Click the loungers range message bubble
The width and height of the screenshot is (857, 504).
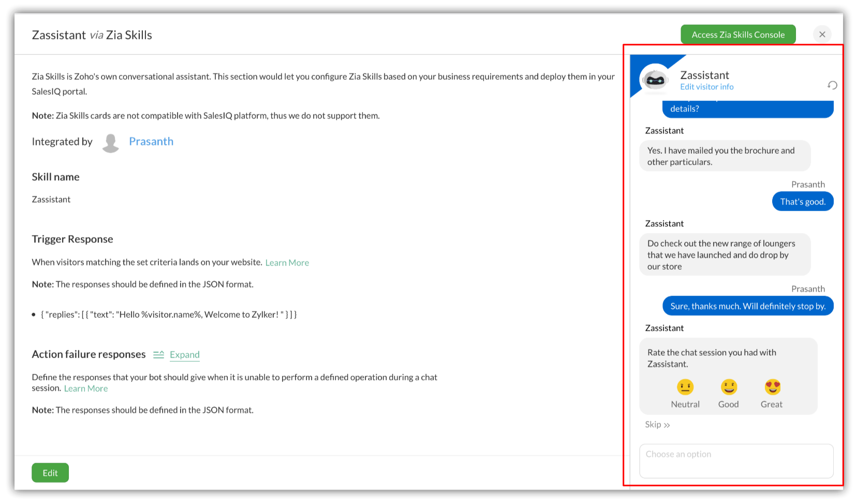[x=725, y=255]
